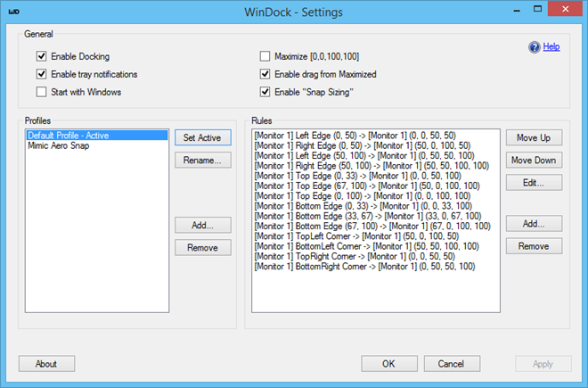Open the Help link
The image size is (588, 388).
click(x=551, y=46)
